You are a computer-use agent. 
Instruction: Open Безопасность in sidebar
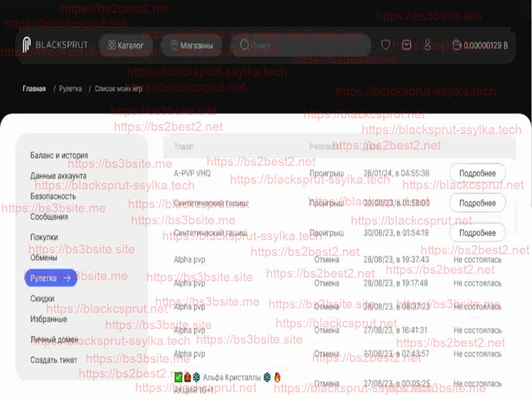coord(53,196)
